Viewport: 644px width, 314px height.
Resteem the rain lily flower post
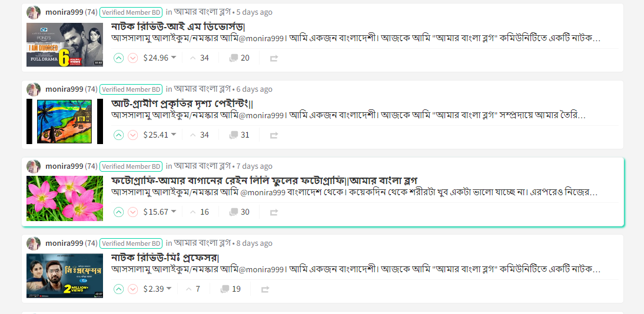(274, 212)
